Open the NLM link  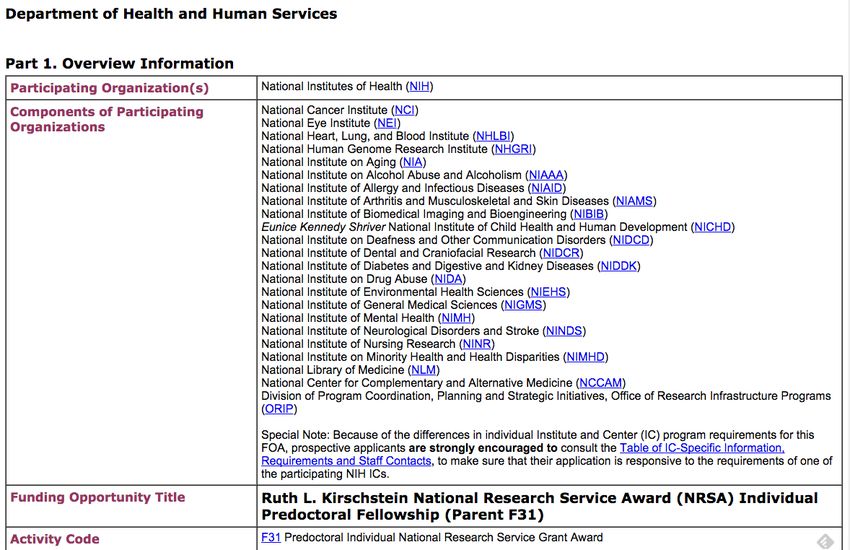click(423, 370)
